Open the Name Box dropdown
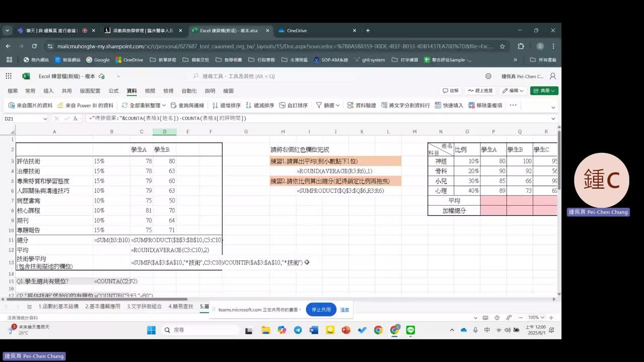This screenshot has width=644, height=362. tap(45, 119)
